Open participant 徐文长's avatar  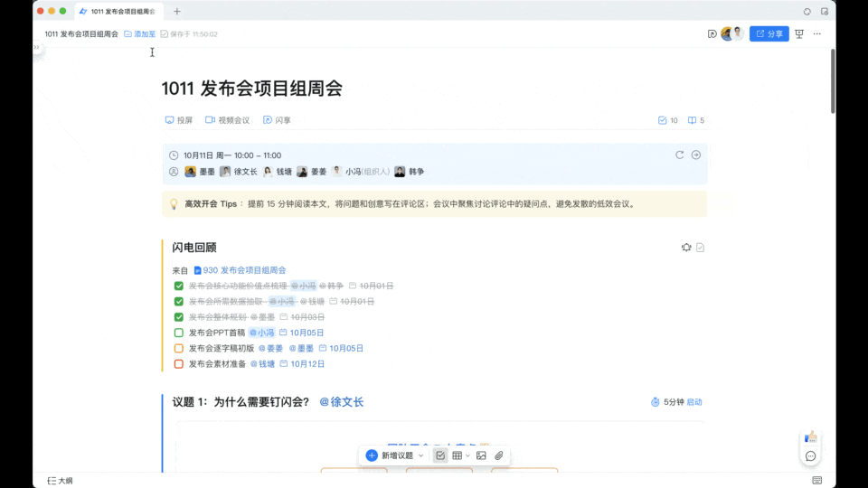(225, 172)
